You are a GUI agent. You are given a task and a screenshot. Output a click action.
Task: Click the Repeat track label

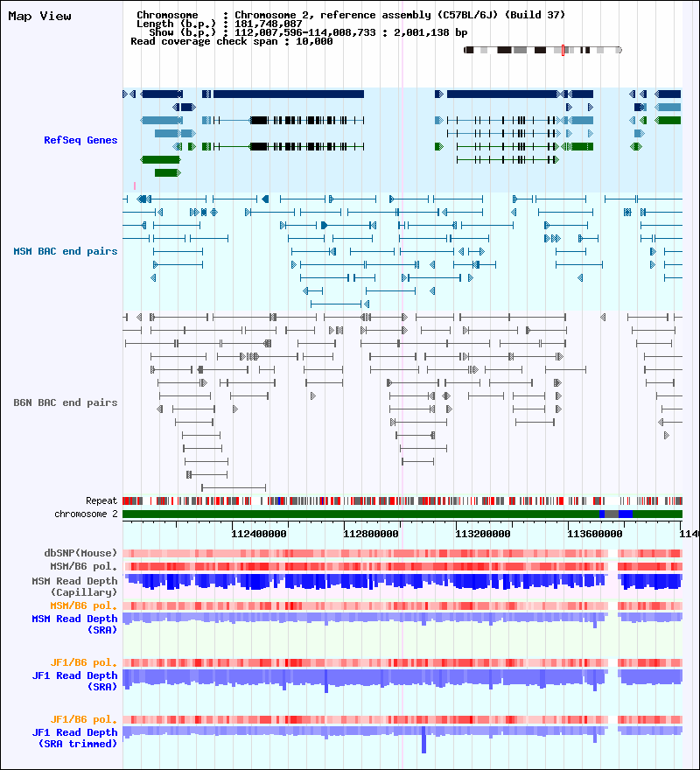(x=101, y=500)
